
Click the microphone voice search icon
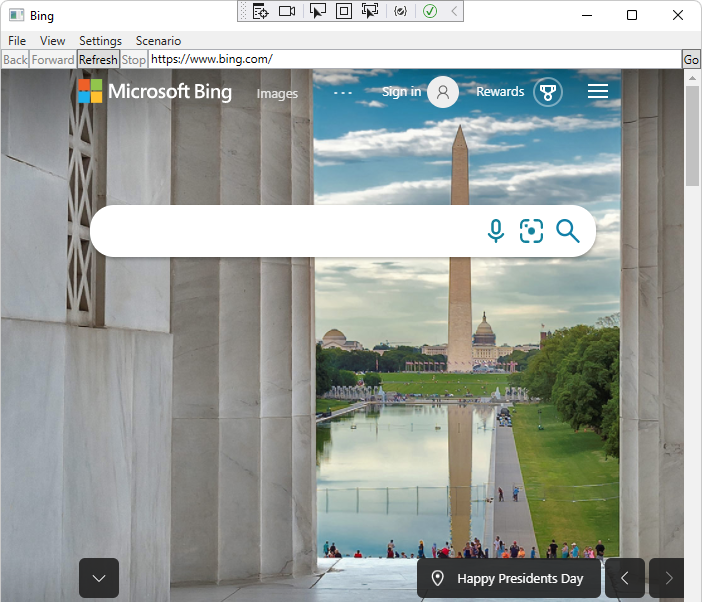(x=496, y=231)
